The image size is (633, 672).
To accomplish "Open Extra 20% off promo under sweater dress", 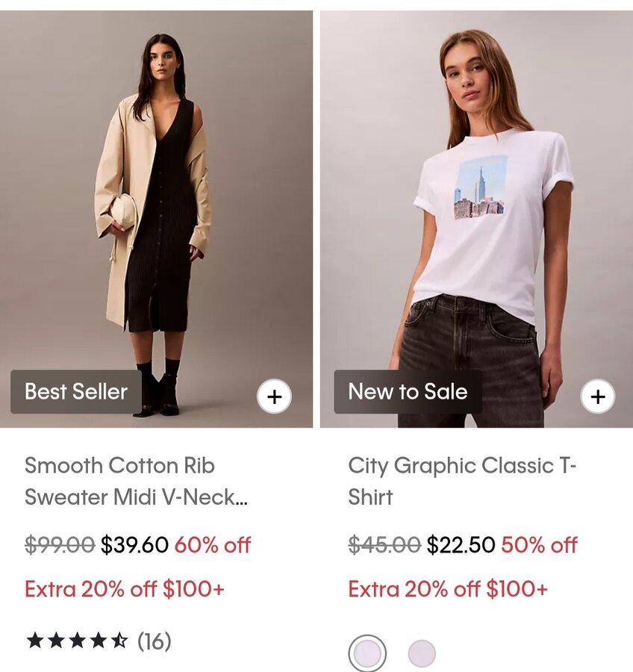I will (124, 589).
